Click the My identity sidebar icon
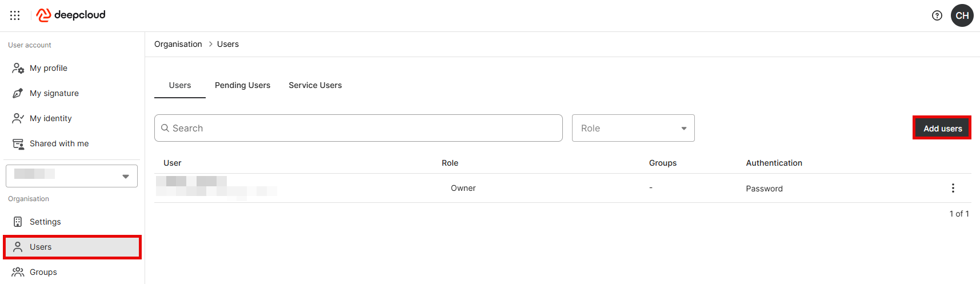980x284 pixels. pyautogui.click(x=18, y=118)
